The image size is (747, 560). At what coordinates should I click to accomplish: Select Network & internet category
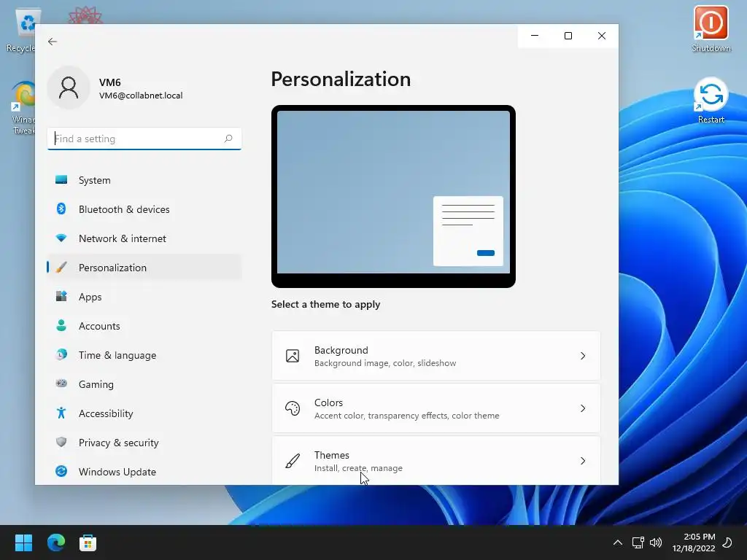(x=144, y=238)
